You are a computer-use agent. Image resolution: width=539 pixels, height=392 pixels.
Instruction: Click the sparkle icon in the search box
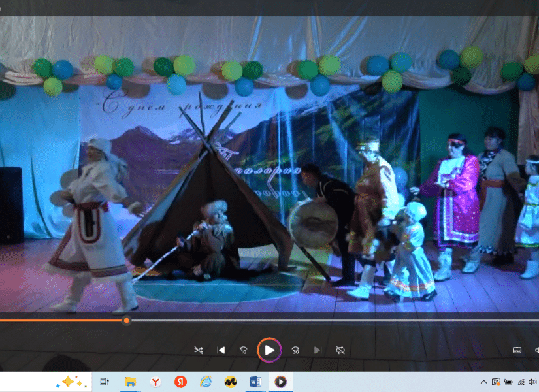pyautogui.click(x=73, y=382)
